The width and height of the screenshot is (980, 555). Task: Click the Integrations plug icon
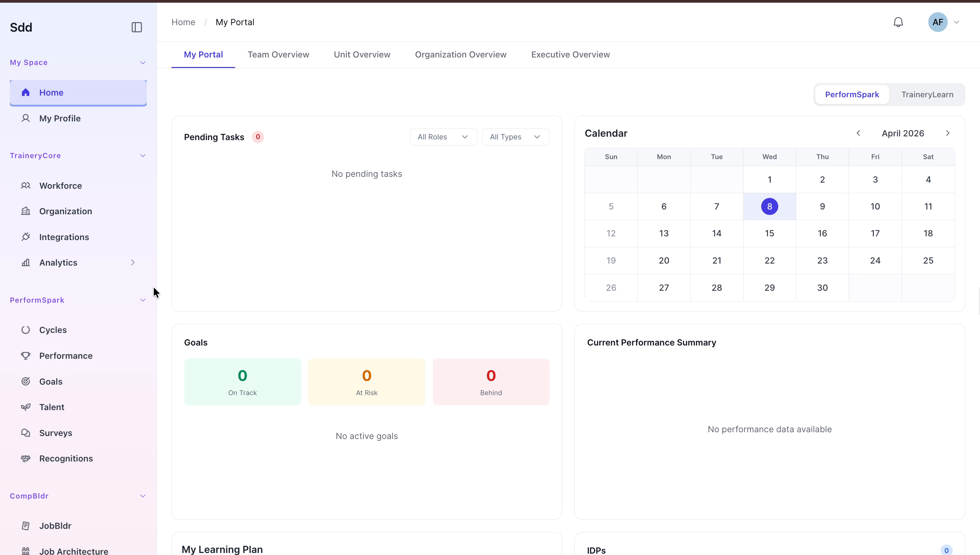[x=26, y=237]
